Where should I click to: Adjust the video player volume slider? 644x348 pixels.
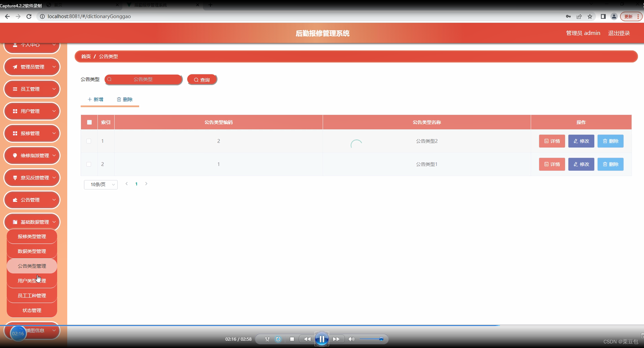[x=372, y=339]
